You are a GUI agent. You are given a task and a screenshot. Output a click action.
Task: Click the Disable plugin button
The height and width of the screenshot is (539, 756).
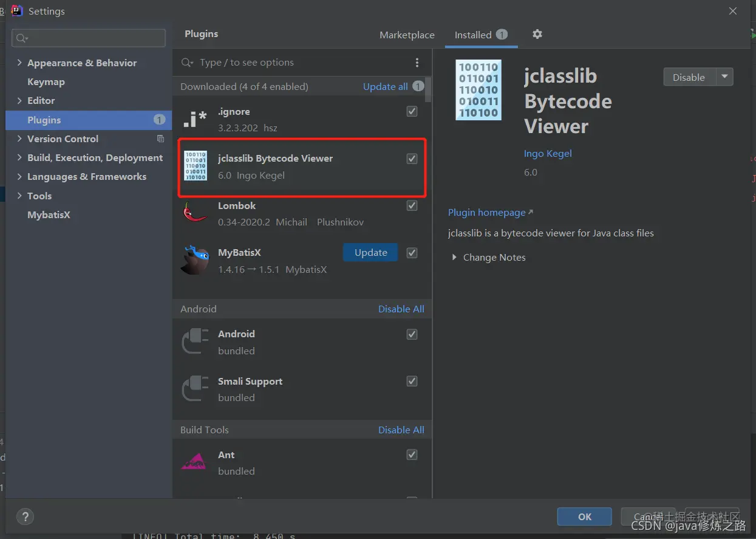pos(690,77)
